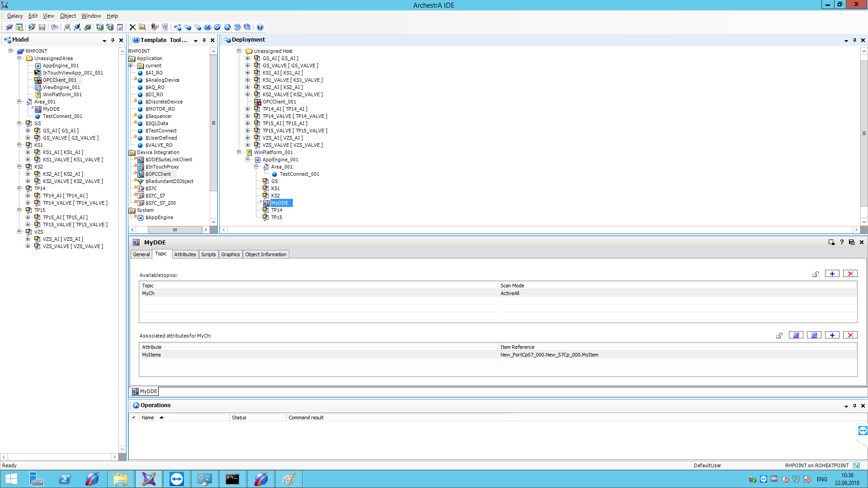868x488 pixels.
Task: Click the Help question mark toolbar icon
Action: point(260,27)
